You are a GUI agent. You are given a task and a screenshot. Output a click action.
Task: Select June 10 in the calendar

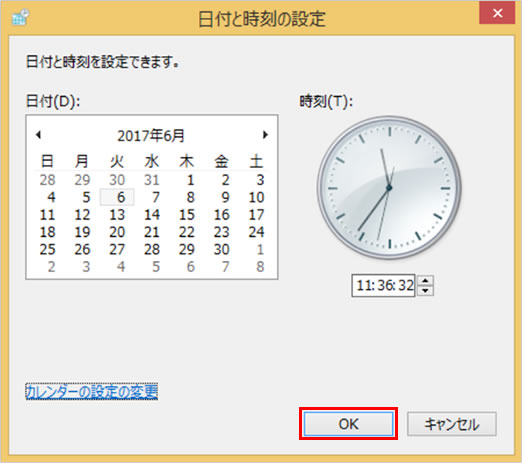(256, 197)
